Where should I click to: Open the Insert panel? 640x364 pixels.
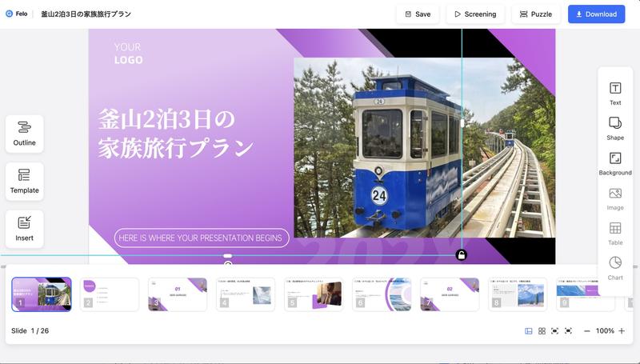pyautogui.click(x=24, y=229)
